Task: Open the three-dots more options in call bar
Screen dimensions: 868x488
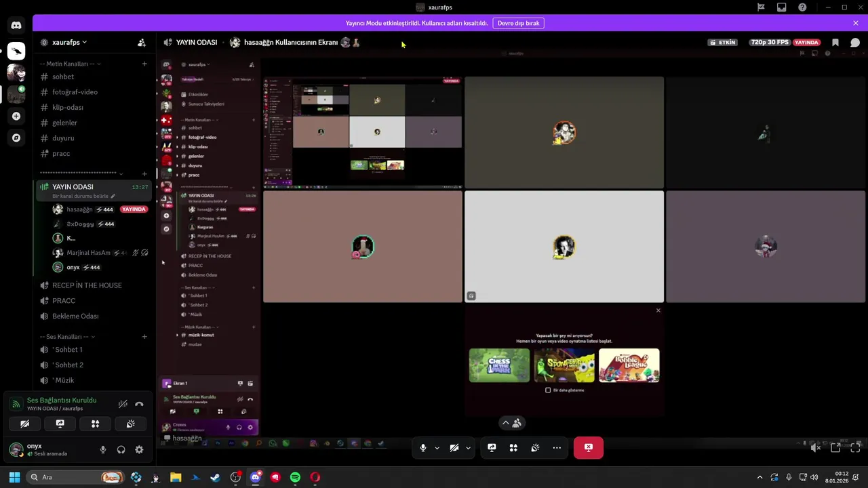Action: coord(557,447)
